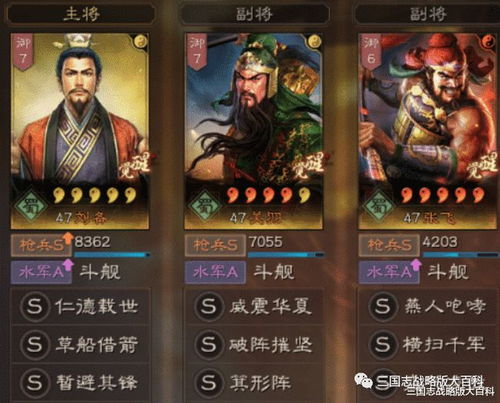Click the S rank icon beside 威震华夏
Image resolution: width=500 pixels, height=403 pixels.
click(208, 306)
